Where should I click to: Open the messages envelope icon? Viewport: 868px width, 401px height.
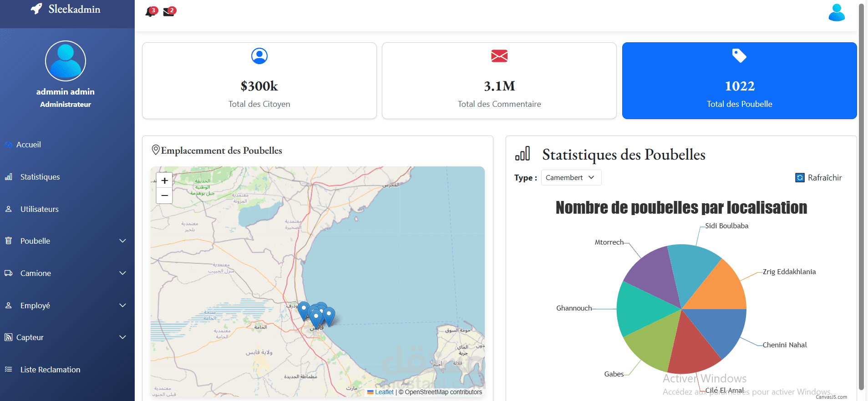coord(169,12)
